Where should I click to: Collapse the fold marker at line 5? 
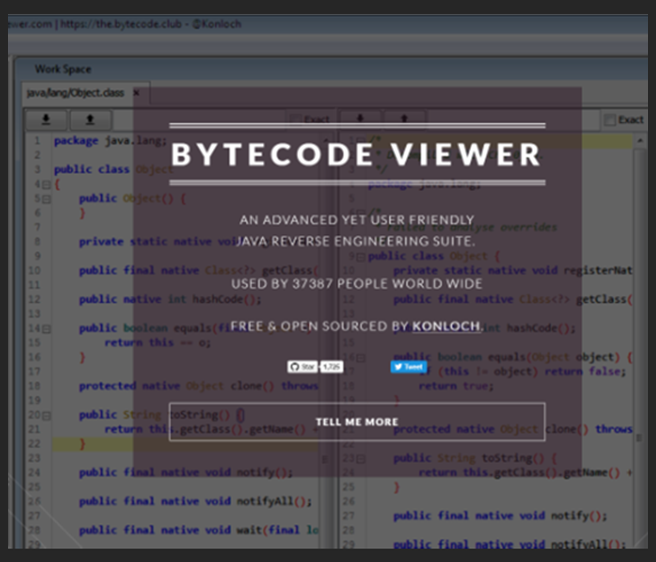(46, 199)
